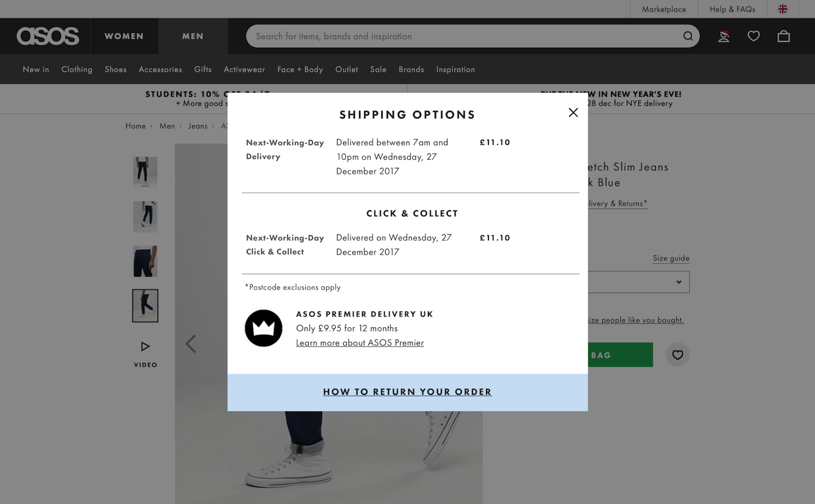
Task: Select the second jeans thumbnail
Action: pyautogui.click(x=145, y=216)
